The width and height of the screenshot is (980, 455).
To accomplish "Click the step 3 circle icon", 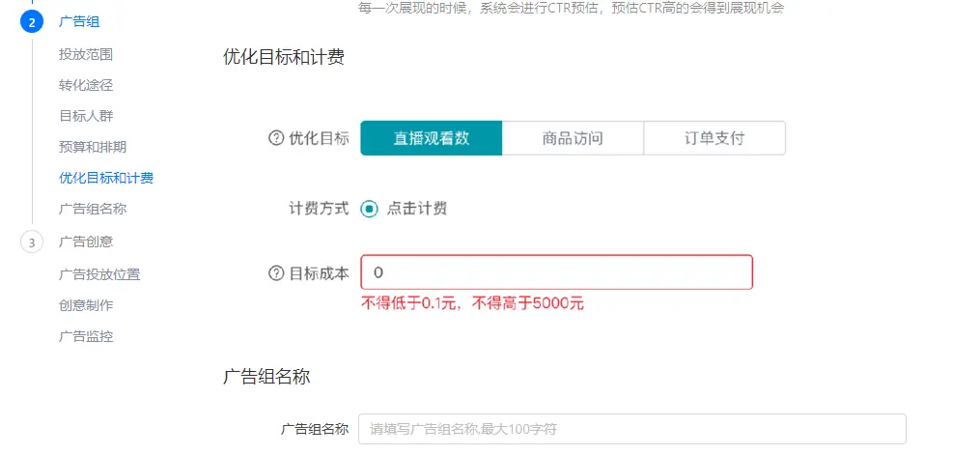I will [x=32, y=242].
